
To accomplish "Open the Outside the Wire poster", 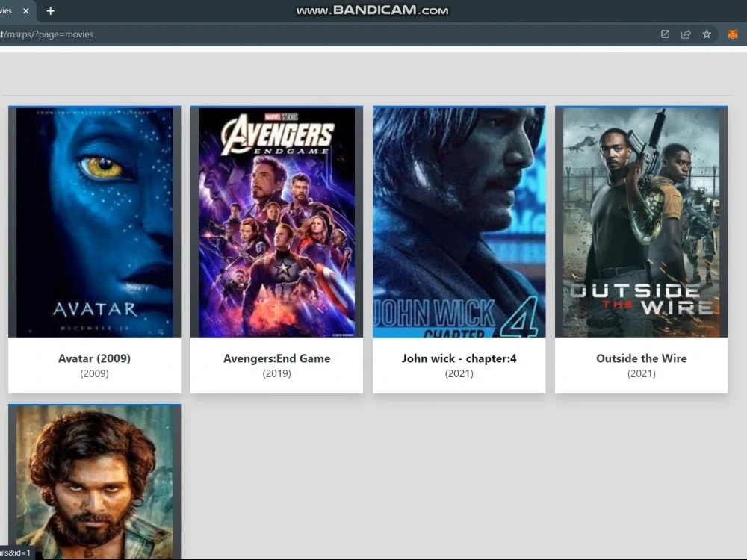I will [x=641, y=223].
